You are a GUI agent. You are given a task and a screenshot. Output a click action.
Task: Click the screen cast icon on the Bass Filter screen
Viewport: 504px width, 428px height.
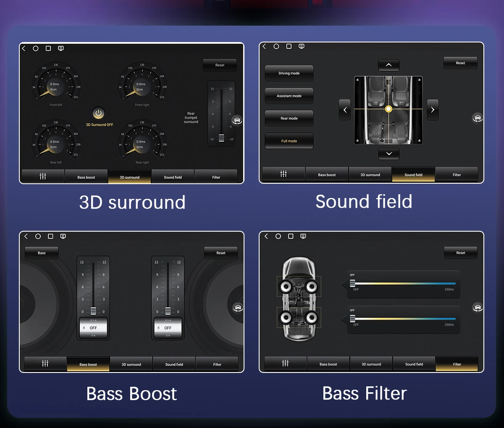(x=303, y=236)
